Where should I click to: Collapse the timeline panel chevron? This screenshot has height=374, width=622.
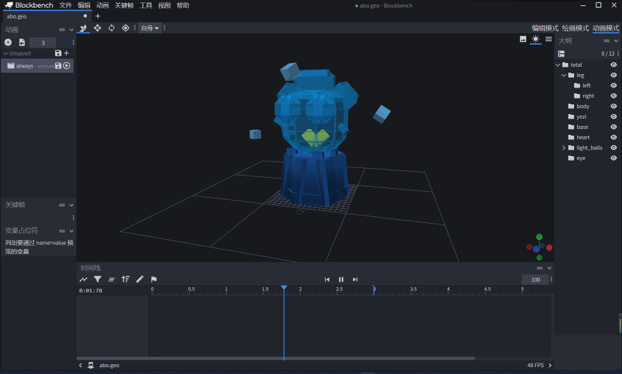549,268
